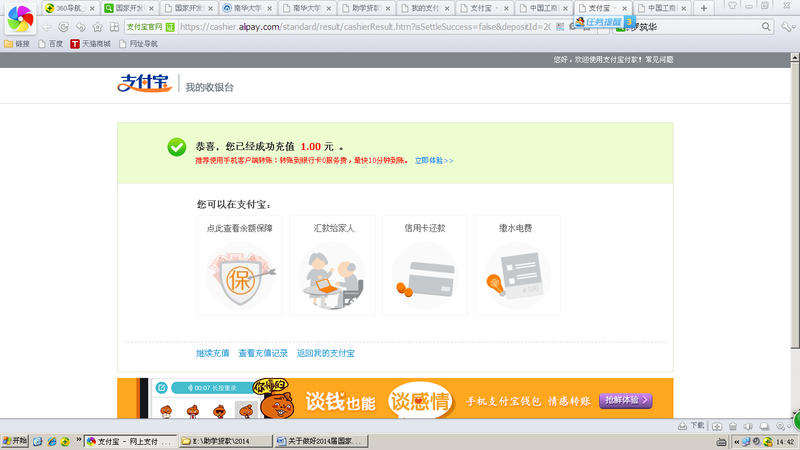Click the 查看充值记录 link
This screenshot has width=800, height=450.
click(263, 353)
